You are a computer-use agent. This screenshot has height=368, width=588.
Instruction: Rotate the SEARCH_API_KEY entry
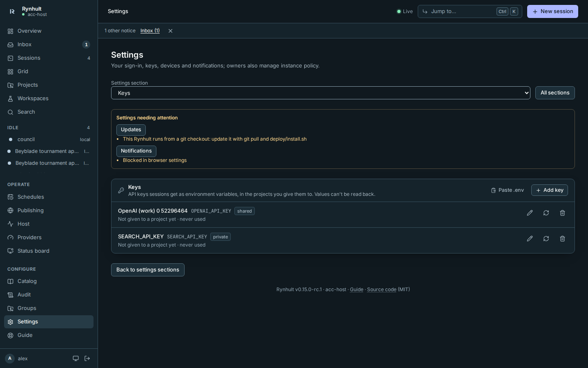[546, 239]
